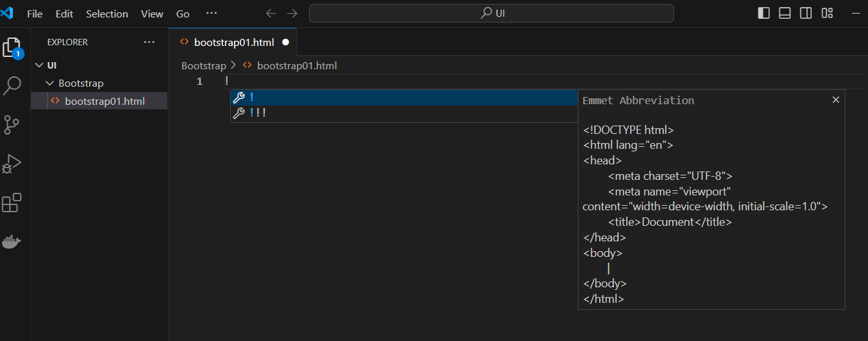Open the Edit menu

click(x=64, y=14)
